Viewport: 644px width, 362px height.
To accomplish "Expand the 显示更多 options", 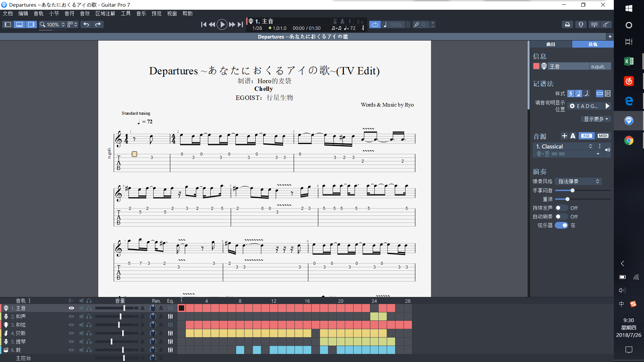I will (596, 119).
